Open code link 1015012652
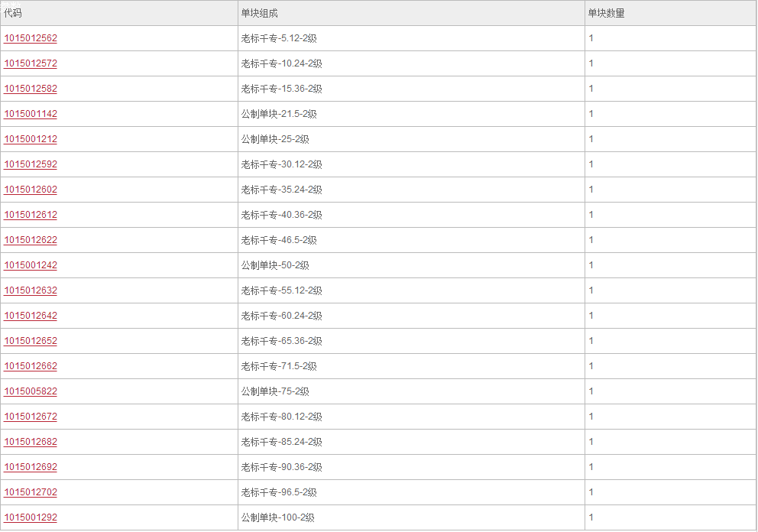The height and width of the screenshot is (532, 758). point(31,341)
